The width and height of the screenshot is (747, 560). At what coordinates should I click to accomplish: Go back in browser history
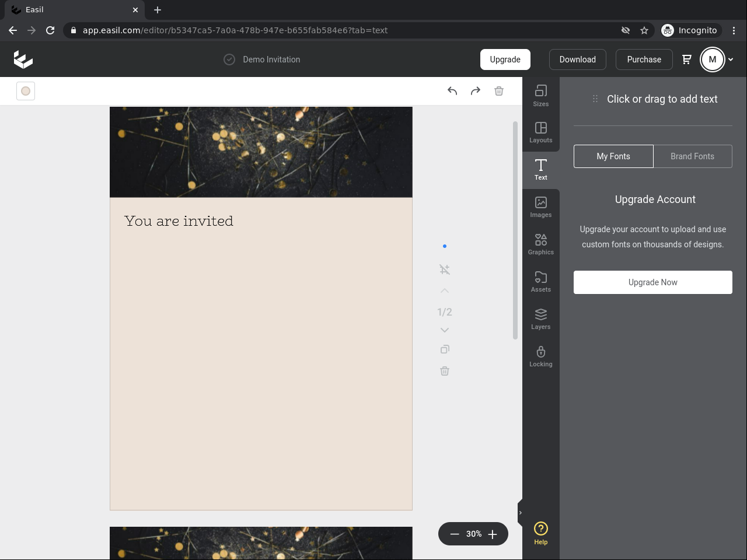[13, 30]
